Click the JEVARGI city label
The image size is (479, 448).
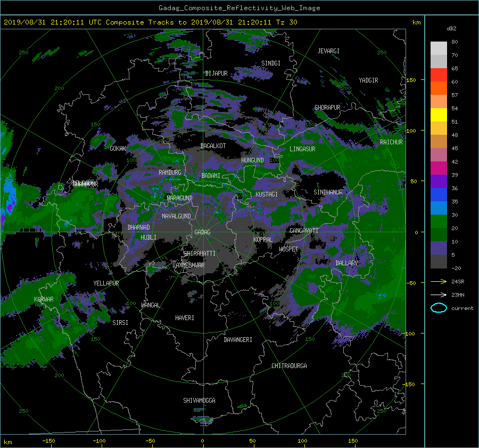point(328,51)
